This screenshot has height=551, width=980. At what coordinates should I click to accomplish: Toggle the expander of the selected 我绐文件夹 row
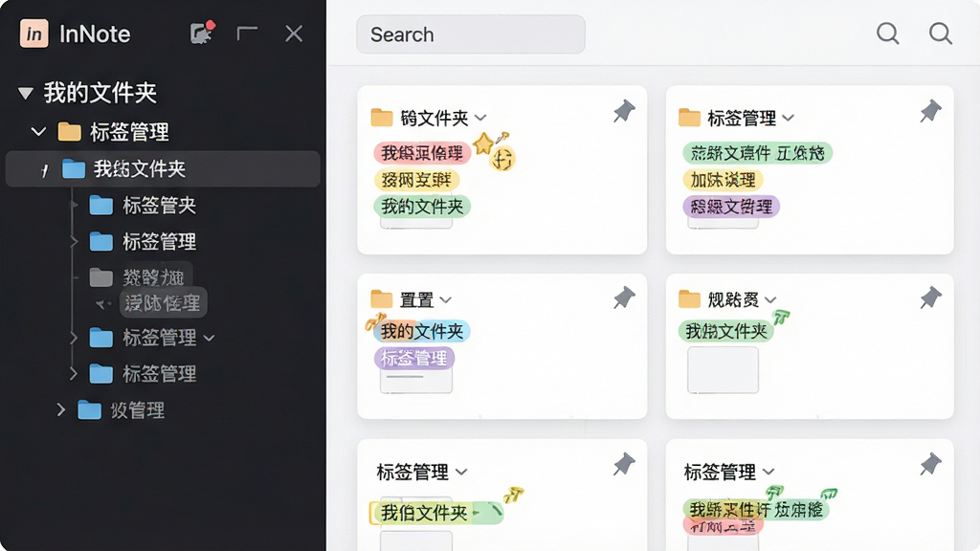44,169
